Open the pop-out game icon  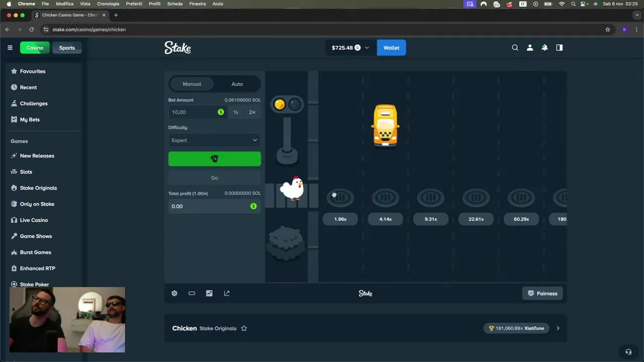point(227,293)
